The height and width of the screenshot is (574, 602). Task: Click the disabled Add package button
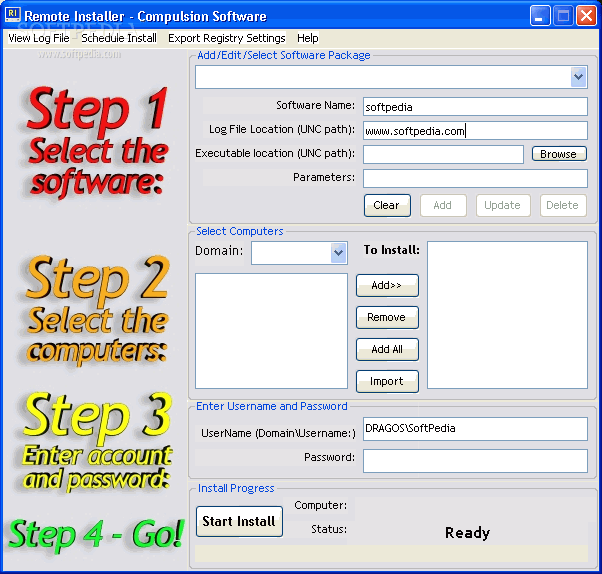(443, 205)
